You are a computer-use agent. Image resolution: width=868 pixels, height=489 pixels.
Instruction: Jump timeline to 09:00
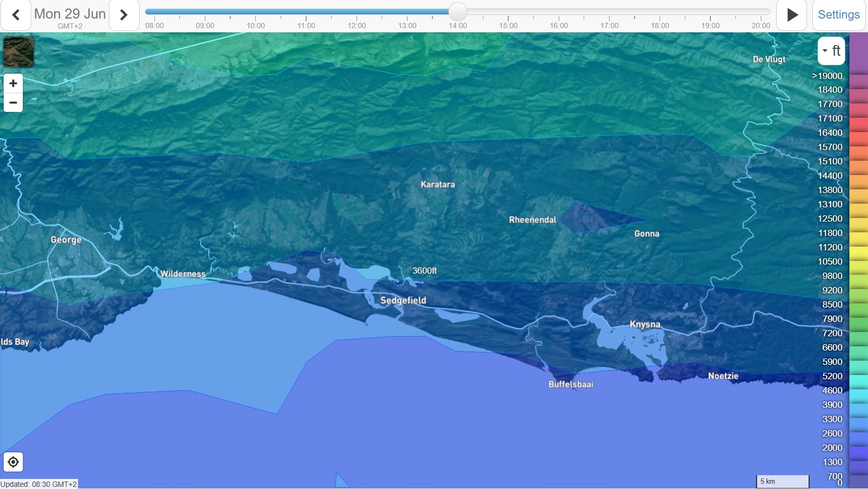click(205, 25)
